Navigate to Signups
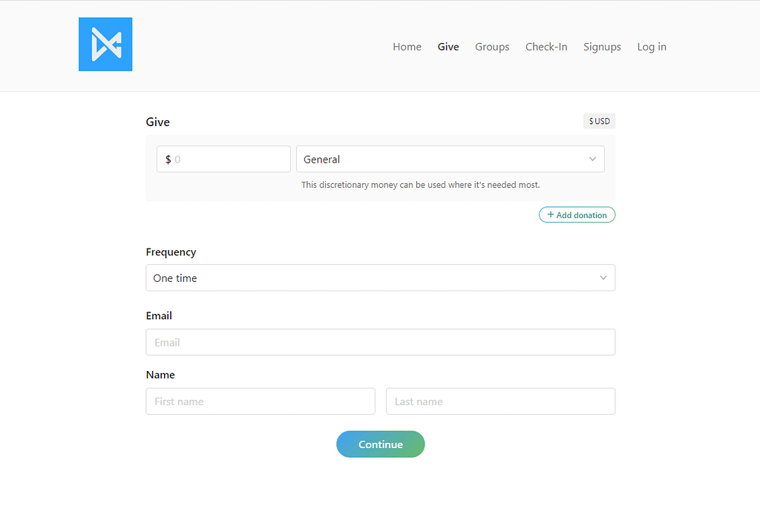Viewport: 760px width, 532px height. click(x=602, y=47)
